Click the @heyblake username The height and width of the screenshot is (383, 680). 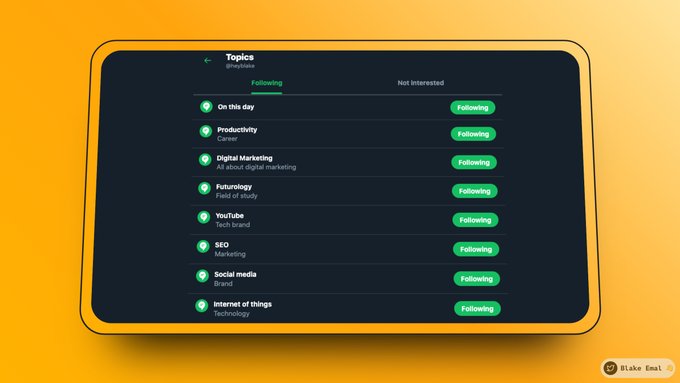coord(240,66)
